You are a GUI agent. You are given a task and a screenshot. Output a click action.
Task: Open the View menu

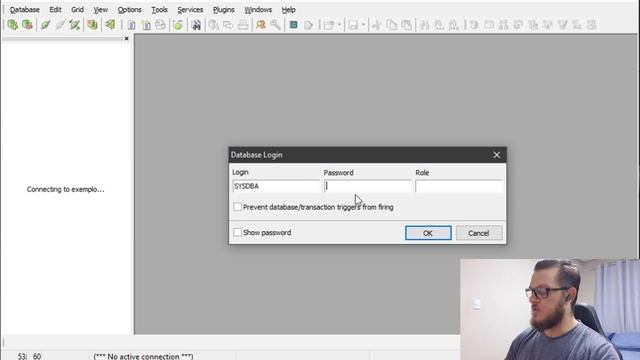pos(100,9)
